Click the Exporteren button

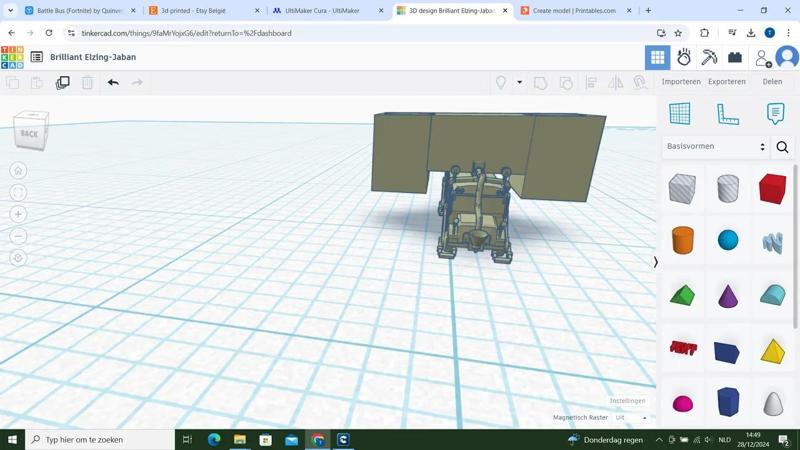(x=727, y=82)
